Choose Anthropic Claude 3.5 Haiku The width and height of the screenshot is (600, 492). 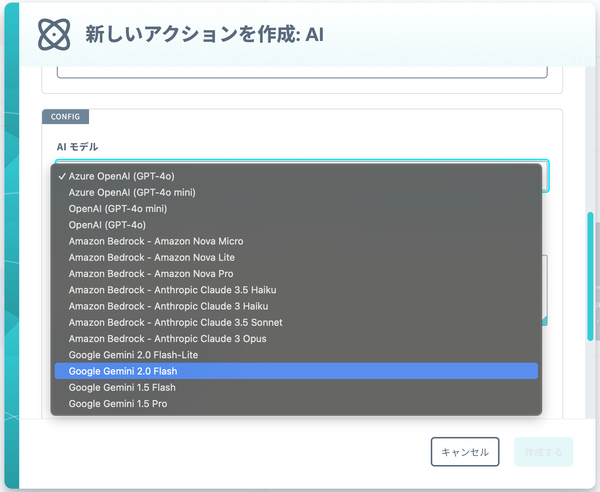click(x=296, y=290)
